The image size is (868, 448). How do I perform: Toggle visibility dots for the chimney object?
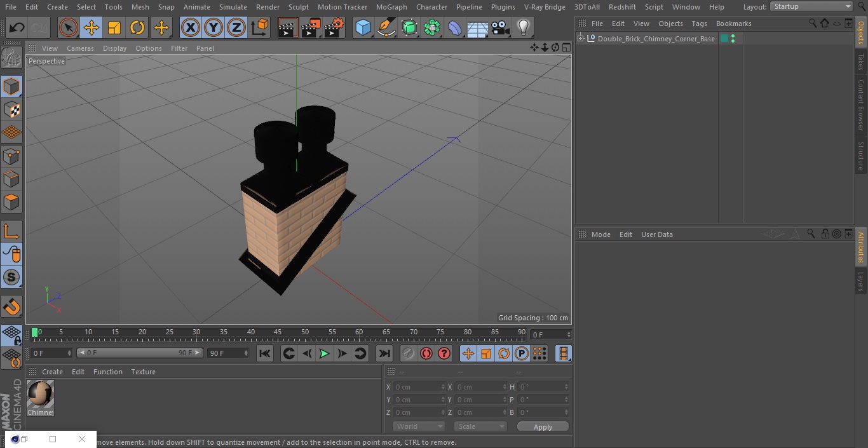(x=733, y=39)
